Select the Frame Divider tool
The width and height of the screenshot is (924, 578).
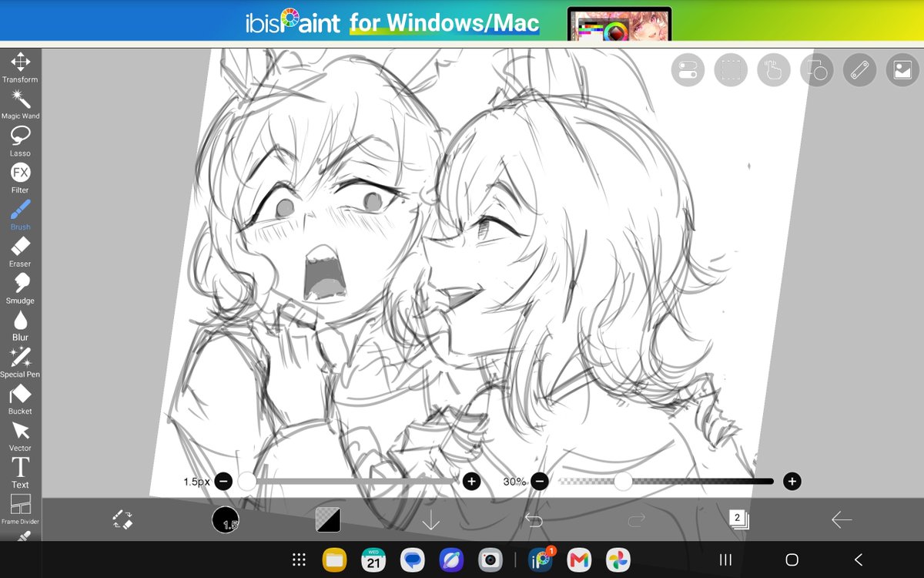[20, 510]
